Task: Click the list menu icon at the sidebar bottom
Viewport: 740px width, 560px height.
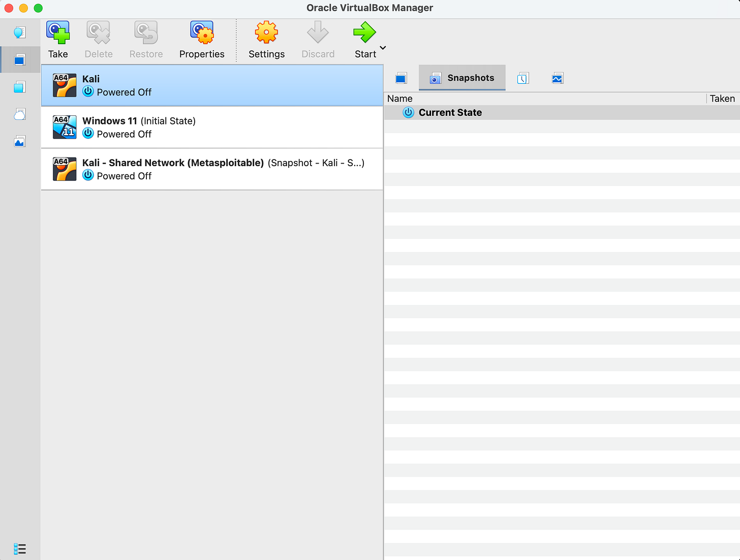Action: (x=20, y=549)
